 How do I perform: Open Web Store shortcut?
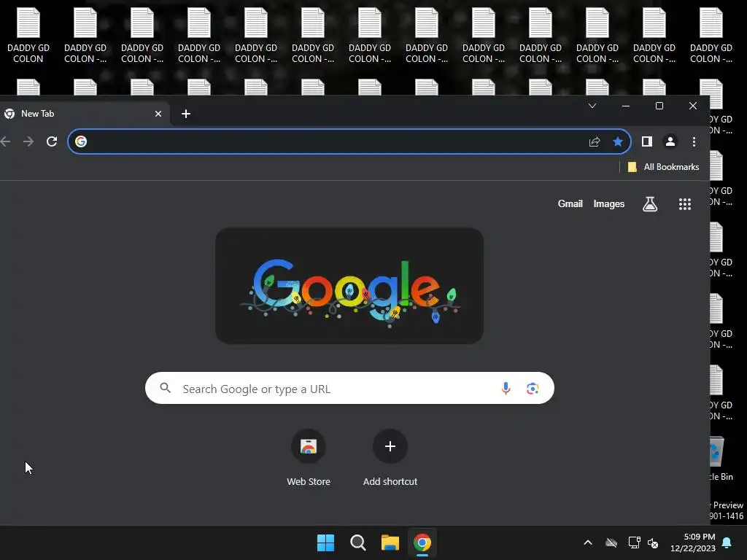(x=309, y=458)
